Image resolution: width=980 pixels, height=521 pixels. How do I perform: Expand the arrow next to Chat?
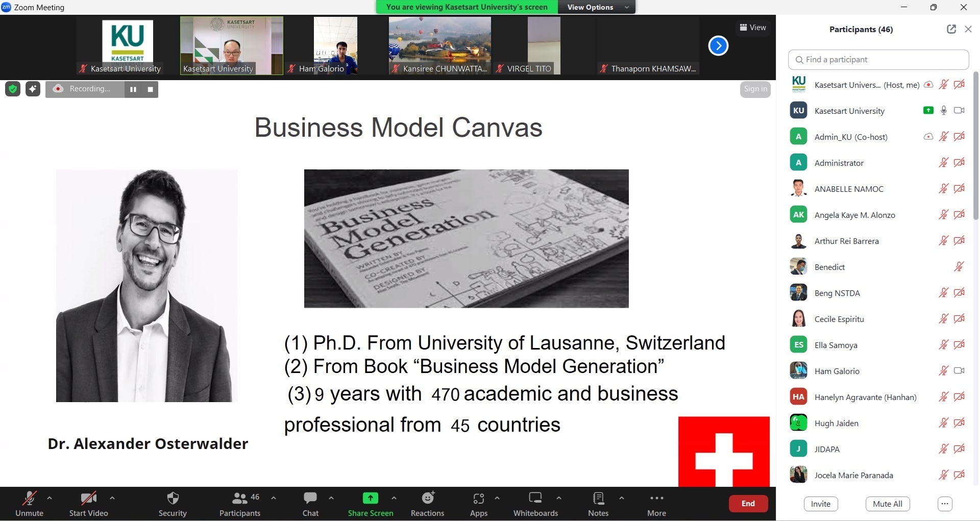pos(331,498)
